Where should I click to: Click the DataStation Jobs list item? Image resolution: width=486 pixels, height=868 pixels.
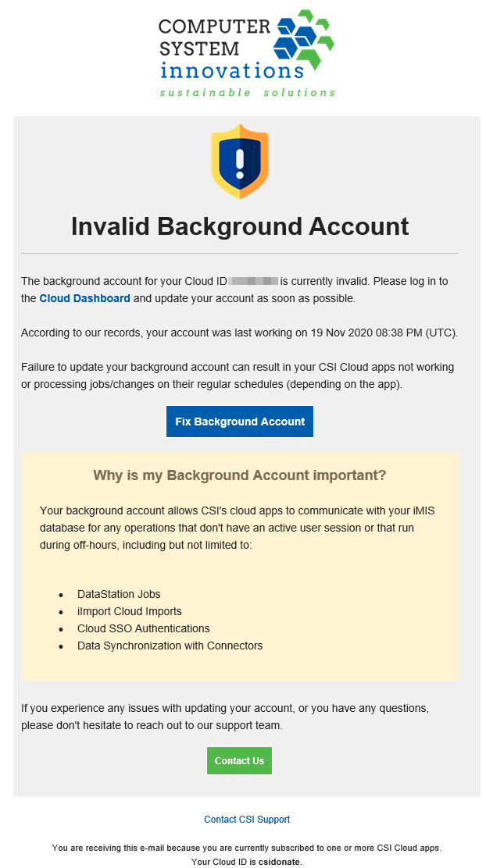[x=119, y=594]
